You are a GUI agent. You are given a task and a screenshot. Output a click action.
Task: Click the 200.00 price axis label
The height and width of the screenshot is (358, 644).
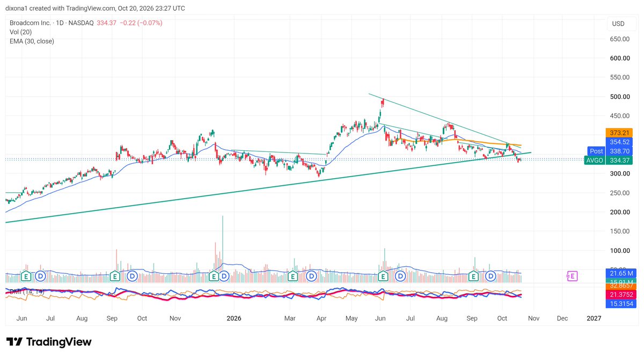click(619, 212)
